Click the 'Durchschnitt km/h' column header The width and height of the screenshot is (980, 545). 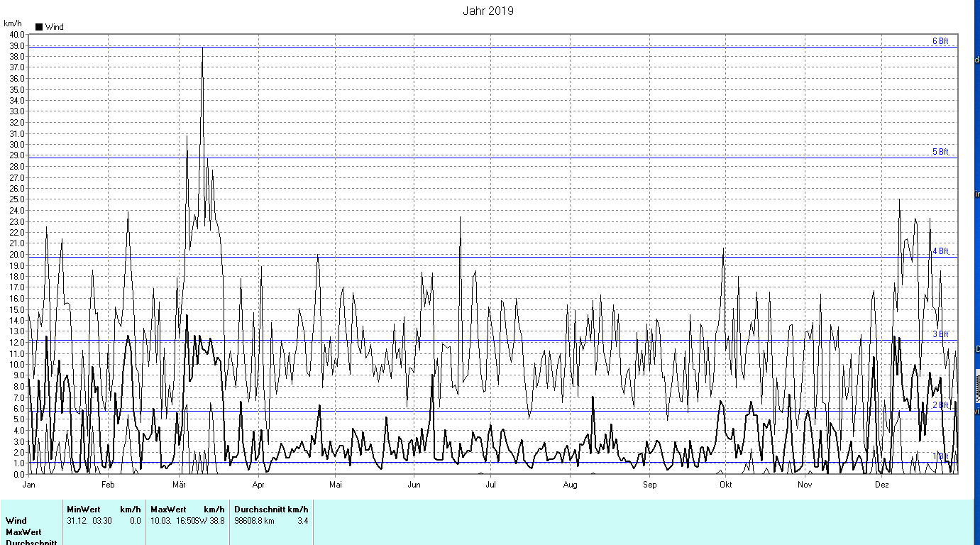tap(271, 510)
